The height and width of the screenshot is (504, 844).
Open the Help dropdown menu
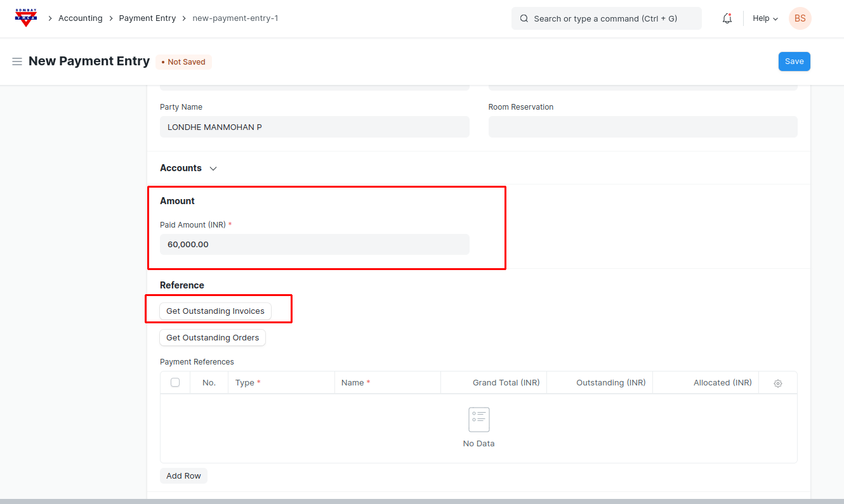coord(765,18)
